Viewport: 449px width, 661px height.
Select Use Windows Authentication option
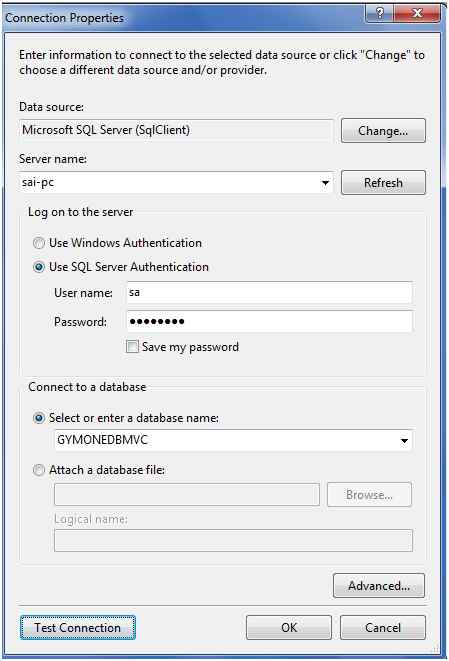click(39, 243)
